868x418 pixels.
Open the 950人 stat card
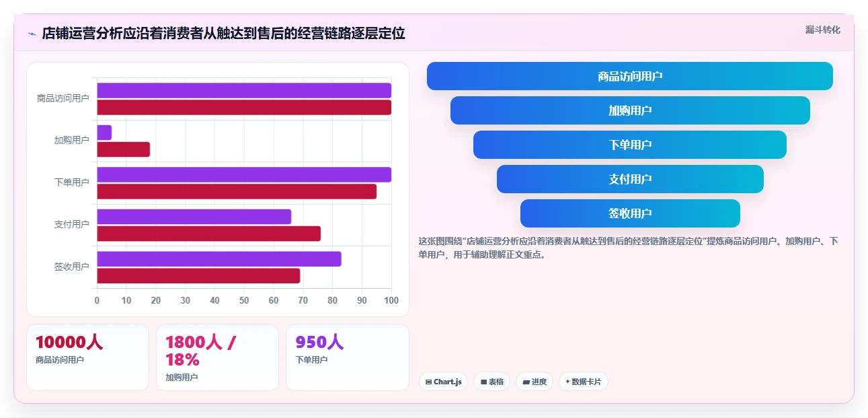tap(348, 357)
